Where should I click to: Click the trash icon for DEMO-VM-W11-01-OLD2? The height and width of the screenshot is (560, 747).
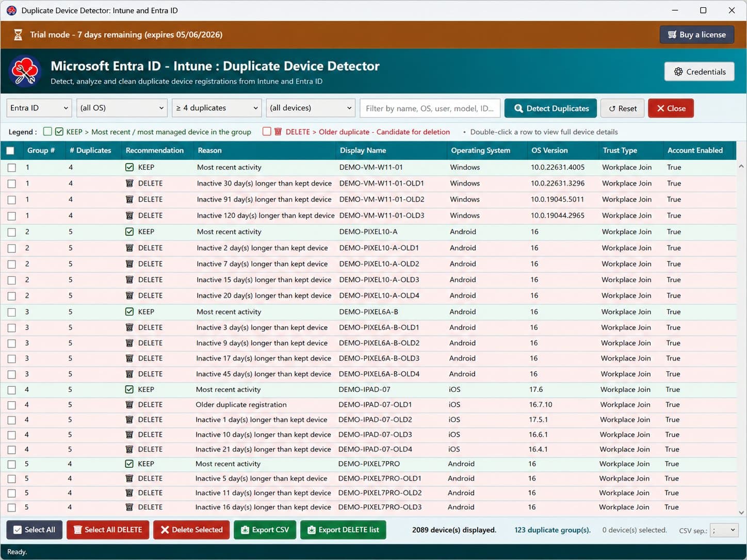[129, 200]
